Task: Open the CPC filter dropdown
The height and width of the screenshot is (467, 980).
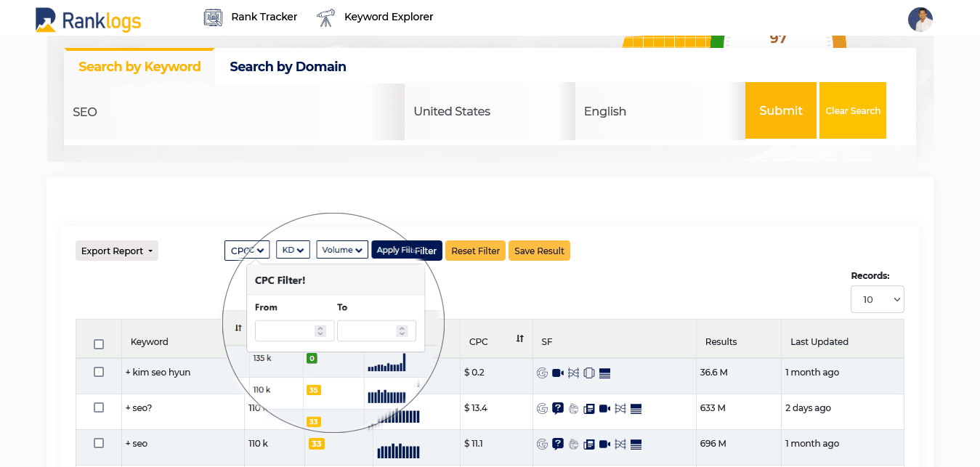Action: click(x=247, y=250)
